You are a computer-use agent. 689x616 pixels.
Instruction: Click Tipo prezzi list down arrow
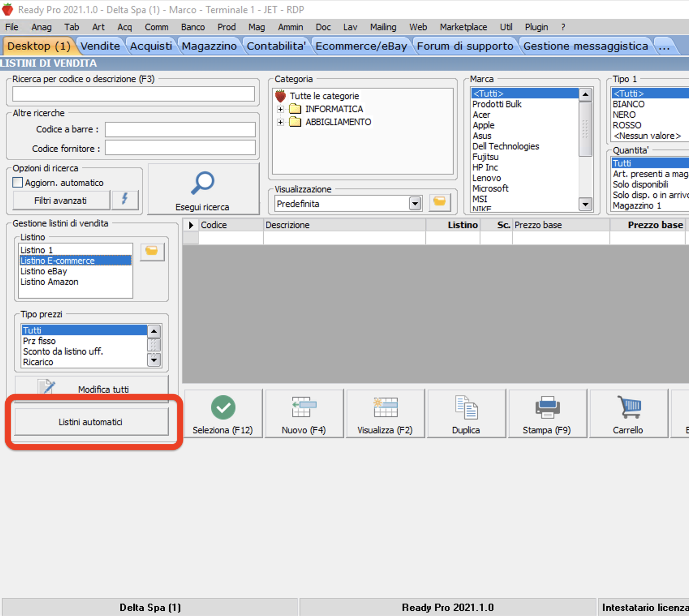click(x=154, y=360)
